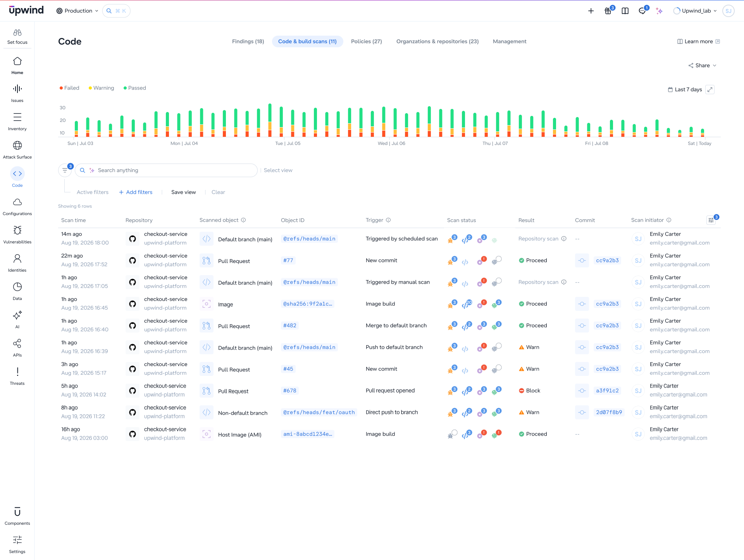Switch to Findings (18) tab

pos(248,41)
